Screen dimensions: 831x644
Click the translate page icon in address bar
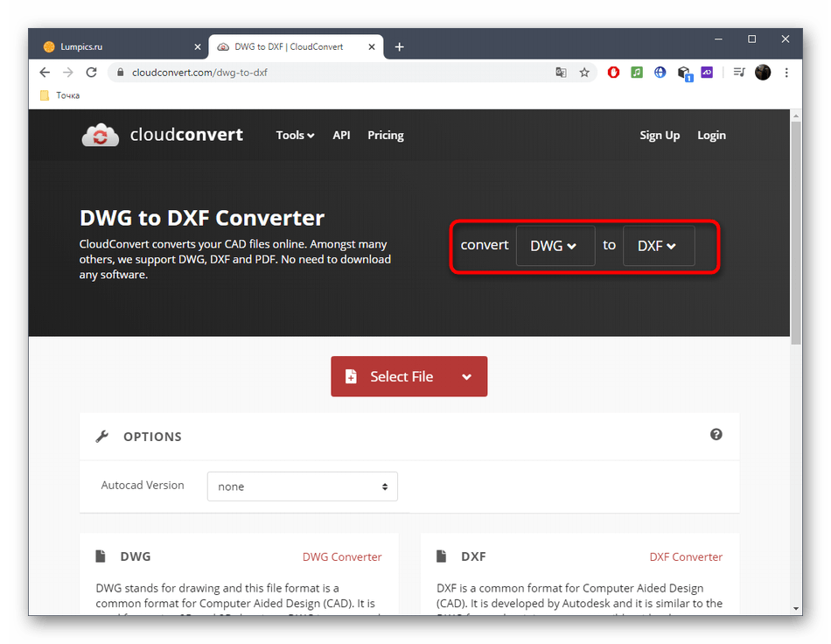[562, 73]
